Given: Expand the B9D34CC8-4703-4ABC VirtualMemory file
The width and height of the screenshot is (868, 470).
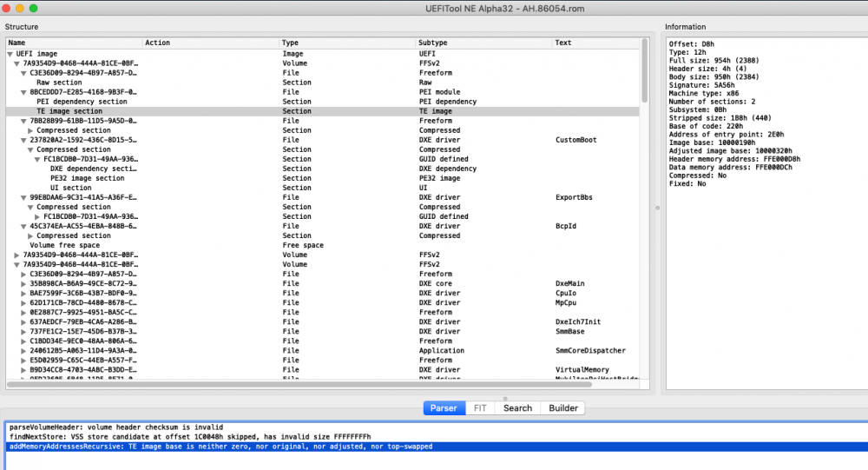Looking at the screenshot, I should [23, 370].
